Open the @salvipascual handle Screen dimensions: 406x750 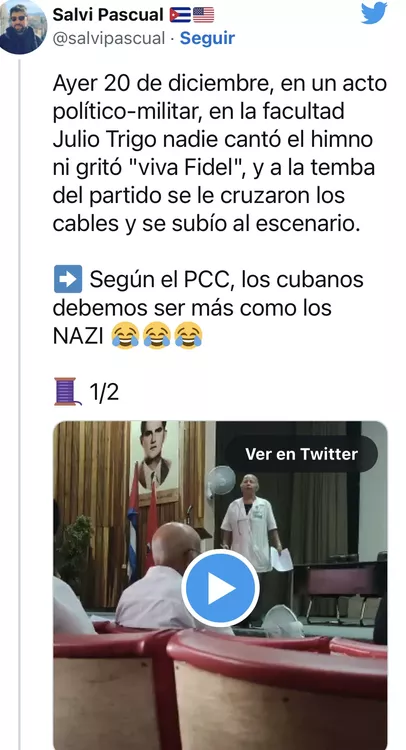click(109, 38)
